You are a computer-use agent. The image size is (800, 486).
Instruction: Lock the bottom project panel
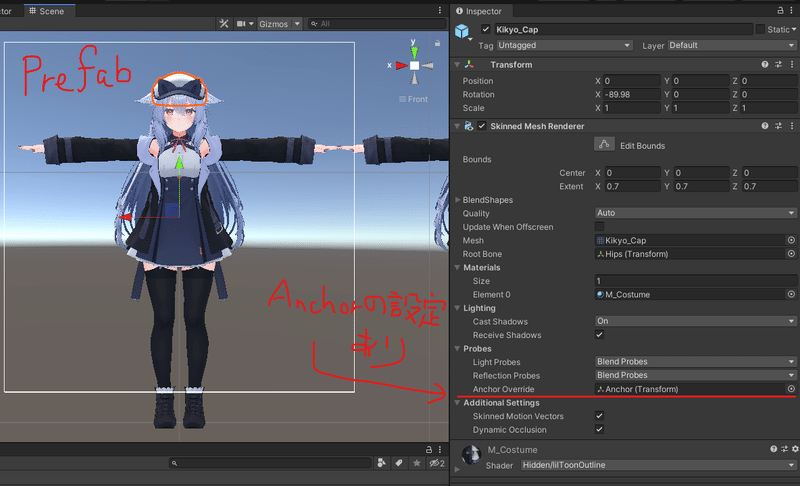pos(429,449)
